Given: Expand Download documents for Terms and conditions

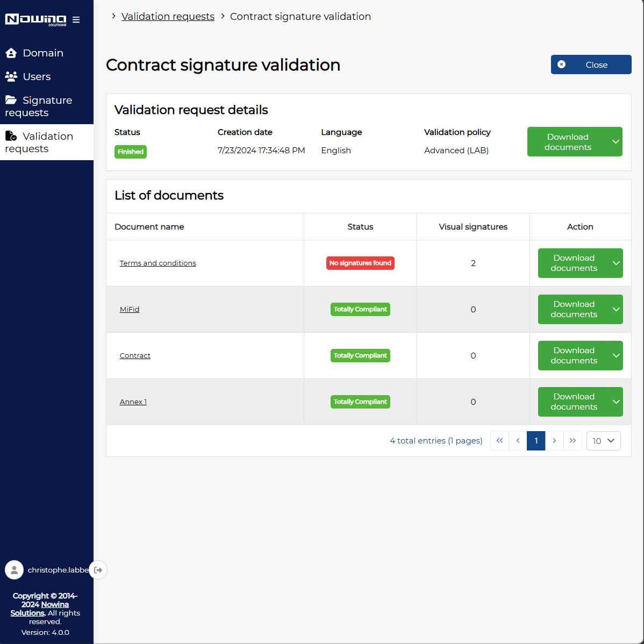Looking at the screenshot, I should click(616, 263).
